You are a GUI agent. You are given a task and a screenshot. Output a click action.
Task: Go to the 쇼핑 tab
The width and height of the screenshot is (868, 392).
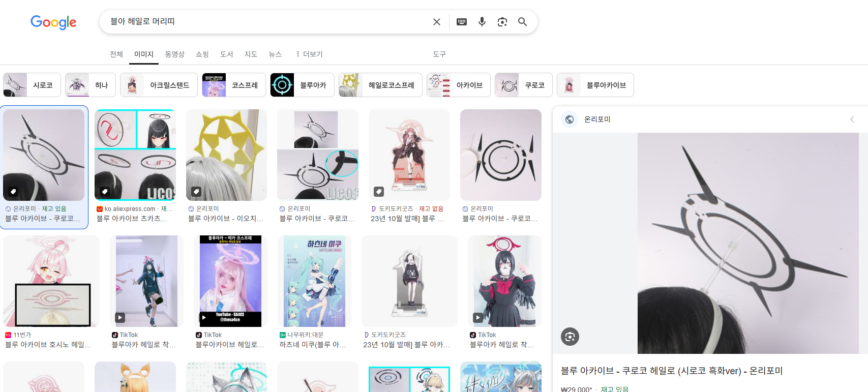[202, 54]
